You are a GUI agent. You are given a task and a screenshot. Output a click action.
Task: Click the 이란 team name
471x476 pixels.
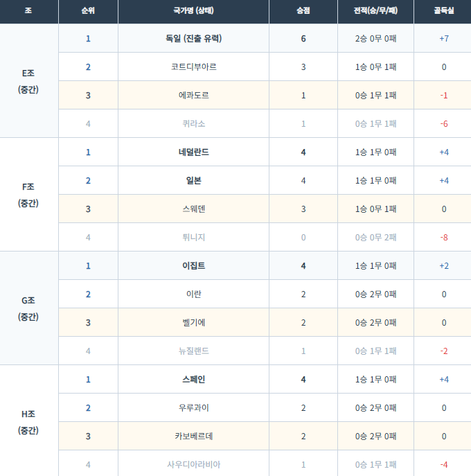pos(194,294)
